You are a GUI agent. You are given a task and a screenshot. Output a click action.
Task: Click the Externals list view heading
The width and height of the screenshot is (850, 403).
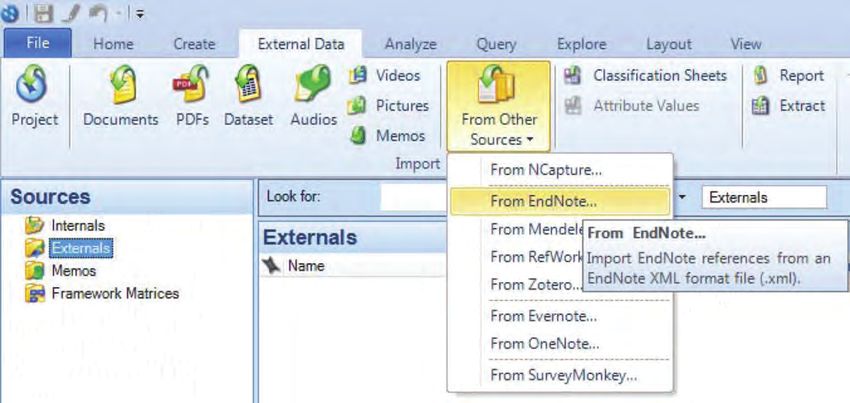(310, 237)
